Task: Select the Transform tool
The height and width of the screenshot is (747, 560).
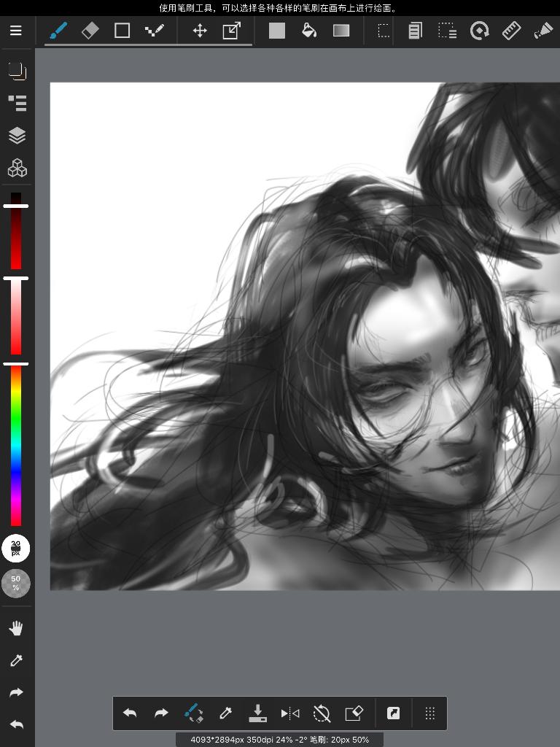Action: (x=231, y=31)
